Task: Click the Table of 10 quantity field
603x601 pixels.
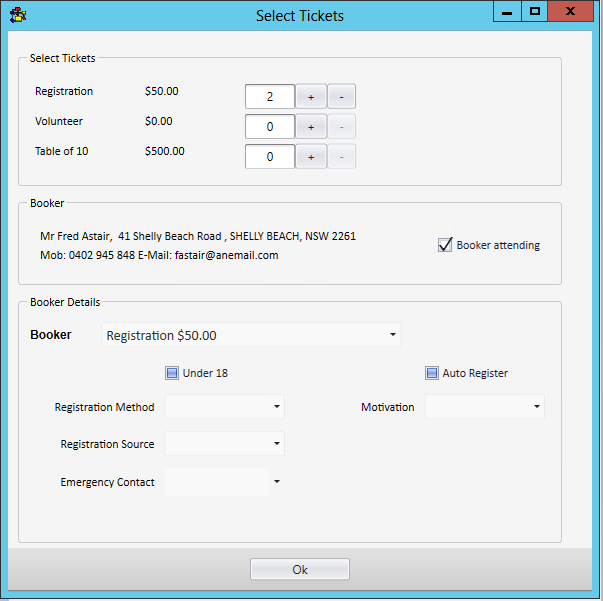Action: tap(270, 157)
